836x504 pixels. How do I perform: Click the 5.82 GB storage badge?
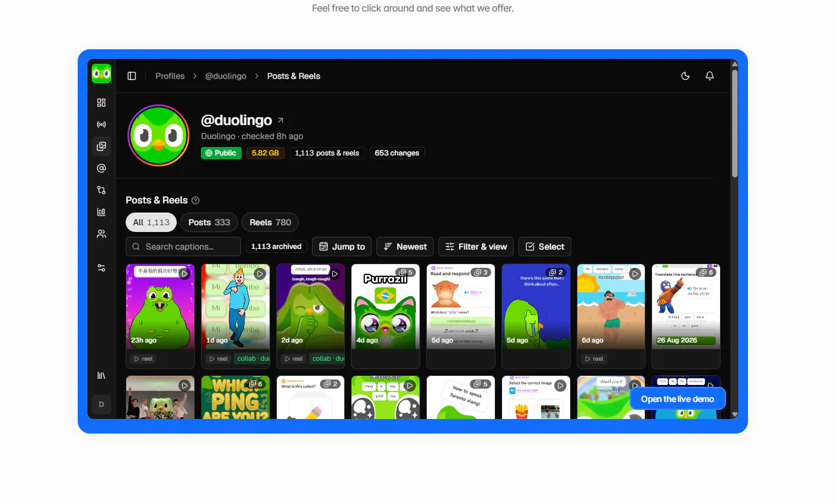[265, 153]
